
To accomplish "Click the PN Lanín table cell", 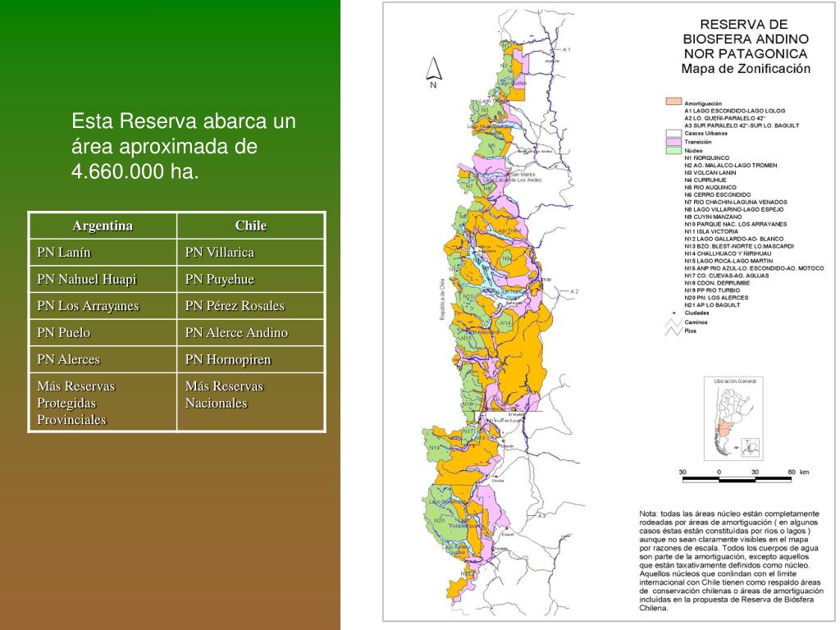I will click(x=103, y=253).
